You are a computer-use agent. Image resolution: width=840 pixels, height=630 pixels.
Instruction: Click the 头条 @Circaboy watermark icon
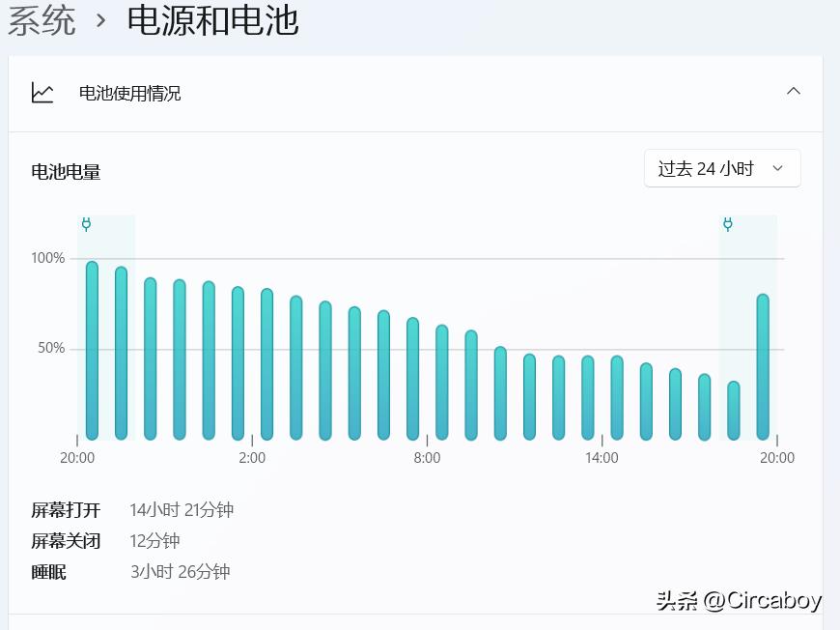[678, 600]
